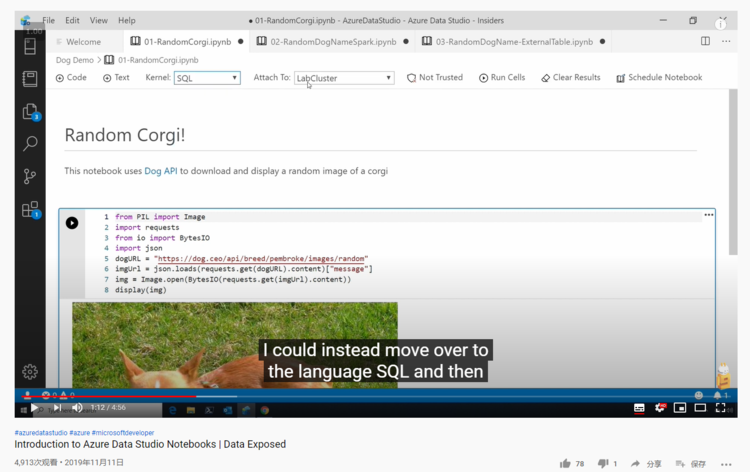Dislike the video with thumbs down

click(603, 463)
